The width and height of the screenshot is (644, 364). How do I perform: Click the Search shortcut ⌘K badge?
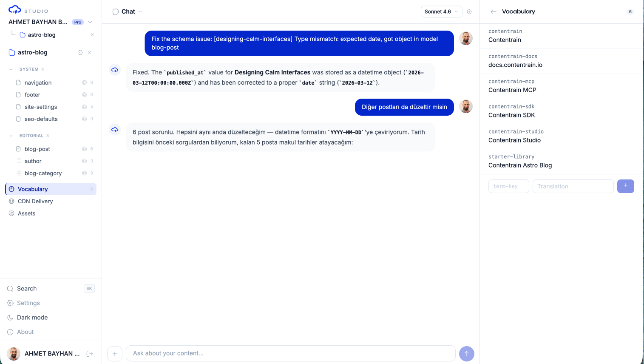pyautogui.click(x=89, y=288)
